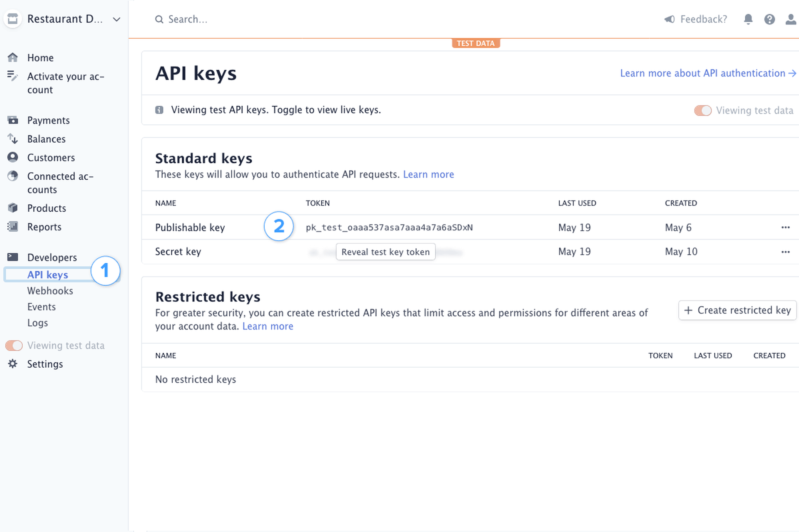Image resolution: width=799 pixels, height=532 pixels.
Task: Toggle Viewing test data switch at top right
Action: pyautogui.click(x=703, y=110)
